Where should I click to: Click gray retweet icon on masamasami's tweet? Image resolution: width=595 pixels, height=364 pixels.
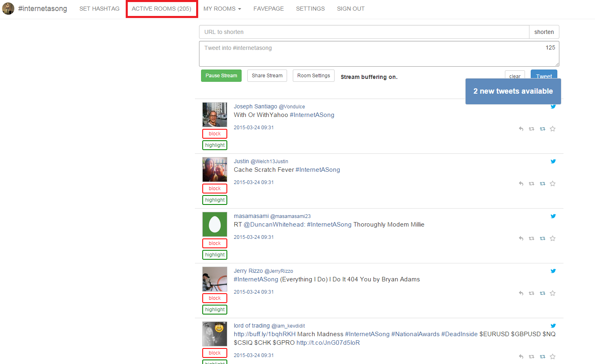(x=532, y=238)
